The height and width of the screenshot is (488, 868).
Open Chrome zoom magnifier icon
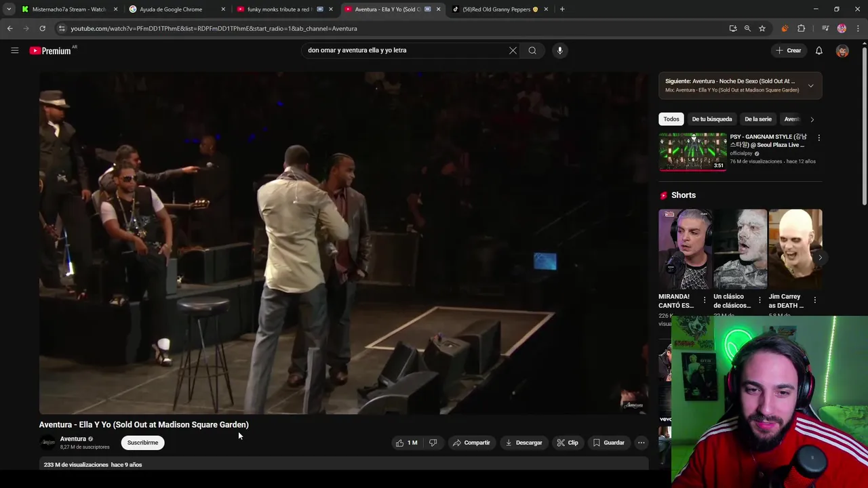pos(747,28)
